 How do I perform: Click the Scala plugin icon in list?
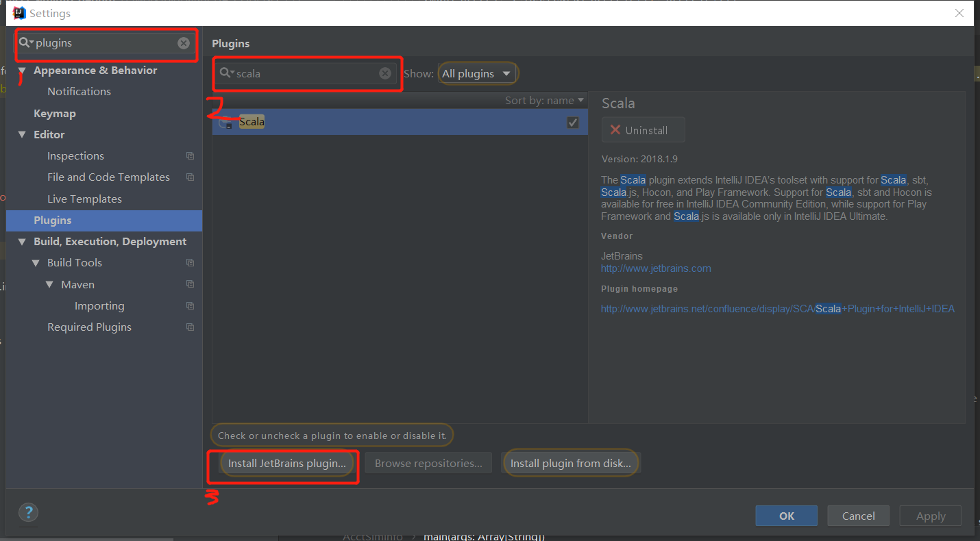tap(225, 123)
